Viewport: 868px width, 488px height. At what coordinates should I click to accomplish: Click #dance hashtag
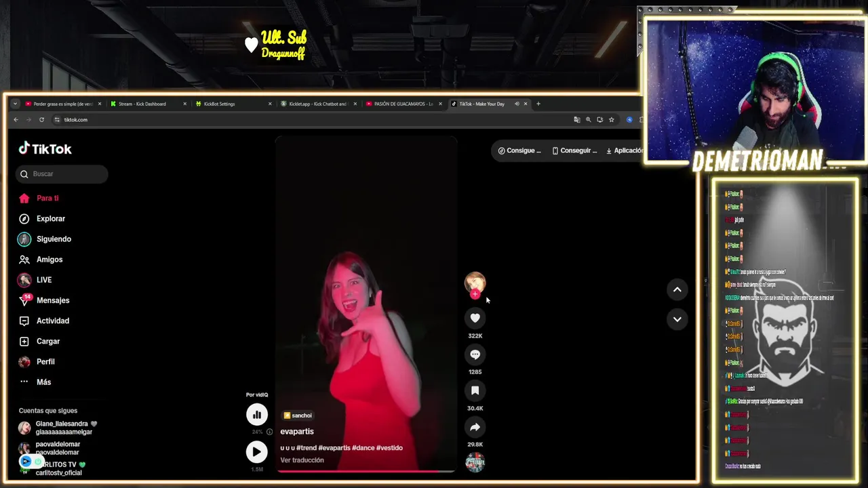click(363, 448)
